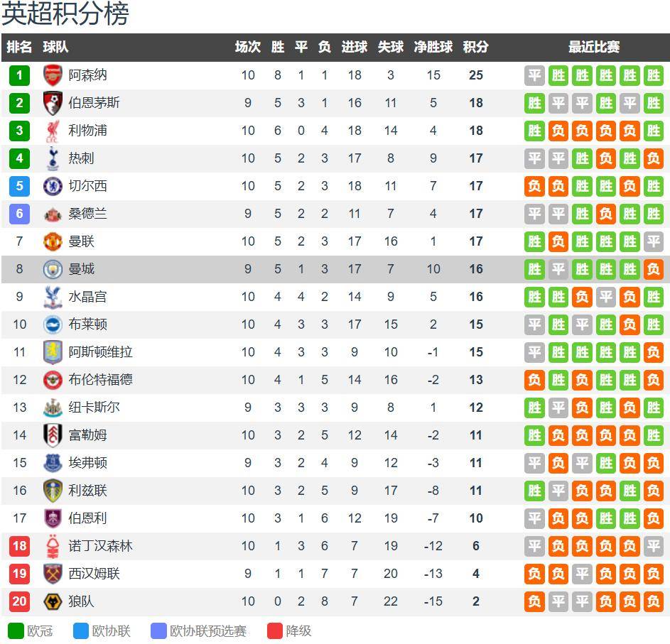Open the 诺丁汉森林 team link
670x644 pixels.
[100, 546]
